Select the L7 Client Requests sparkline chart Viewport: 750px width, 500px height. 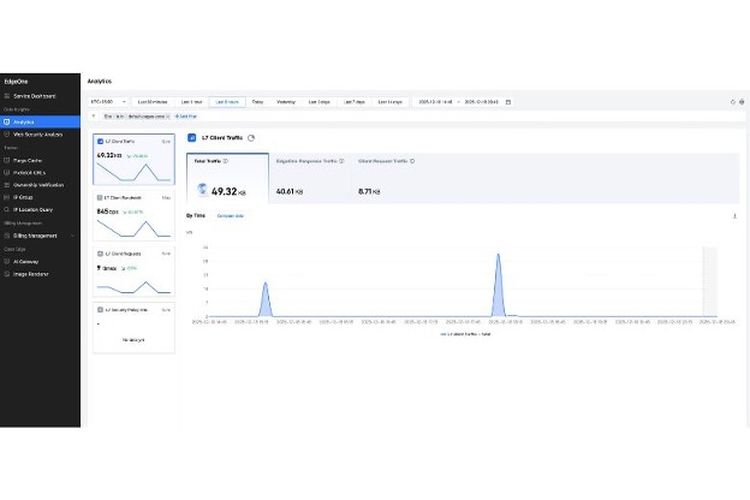pyautogui.click(x=134, y=286)
